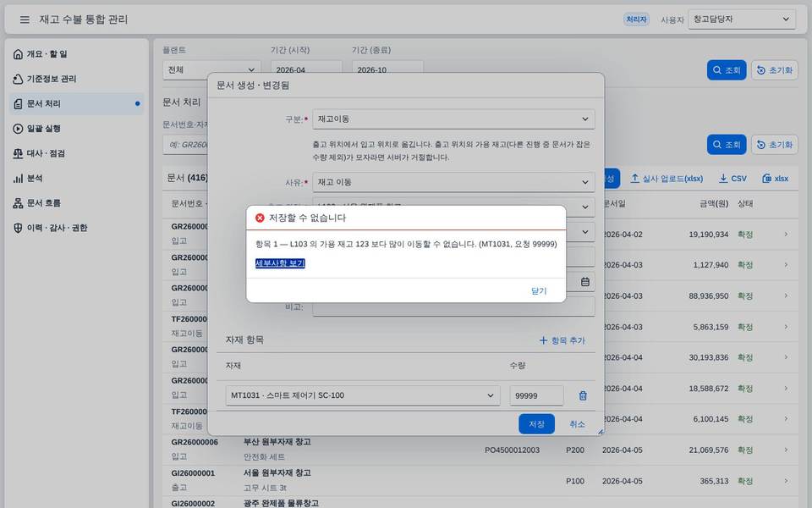Expand the 5,863,159 row chevron
812x508 pixels.
point(786,327)
